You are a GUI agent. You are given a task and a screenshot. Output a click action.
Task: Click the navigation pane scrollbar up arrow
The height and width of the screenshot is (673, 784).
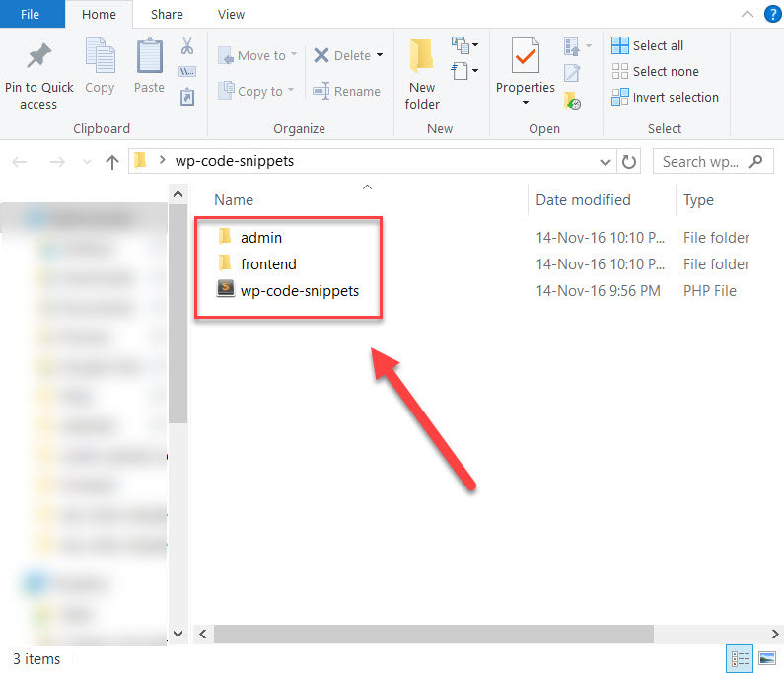click(x=178, y=194)
